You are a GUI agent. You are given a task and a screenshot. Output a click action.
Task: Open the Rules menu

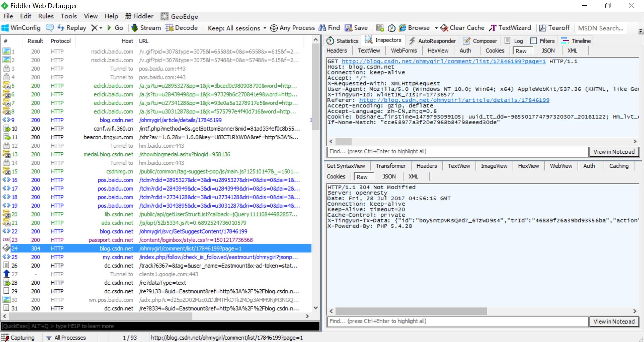coord(46,16)
